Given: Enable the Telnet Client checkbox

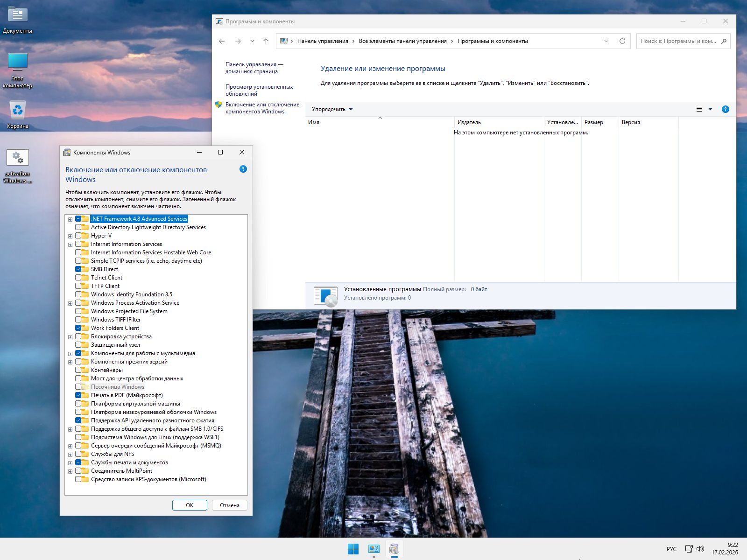Looking at the screenshot, I should click(79, 277).
